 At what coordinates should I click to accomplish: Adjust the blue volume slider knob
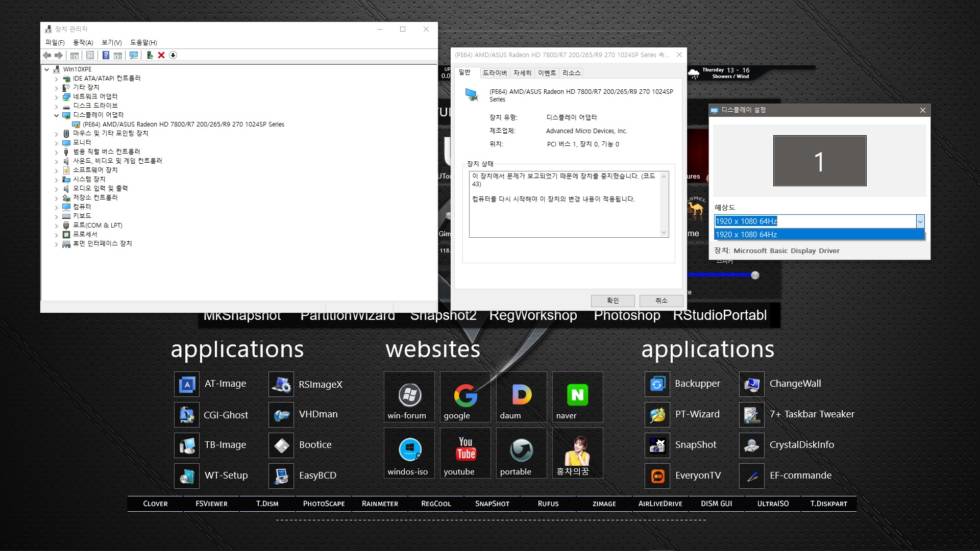tap(755, 275)
